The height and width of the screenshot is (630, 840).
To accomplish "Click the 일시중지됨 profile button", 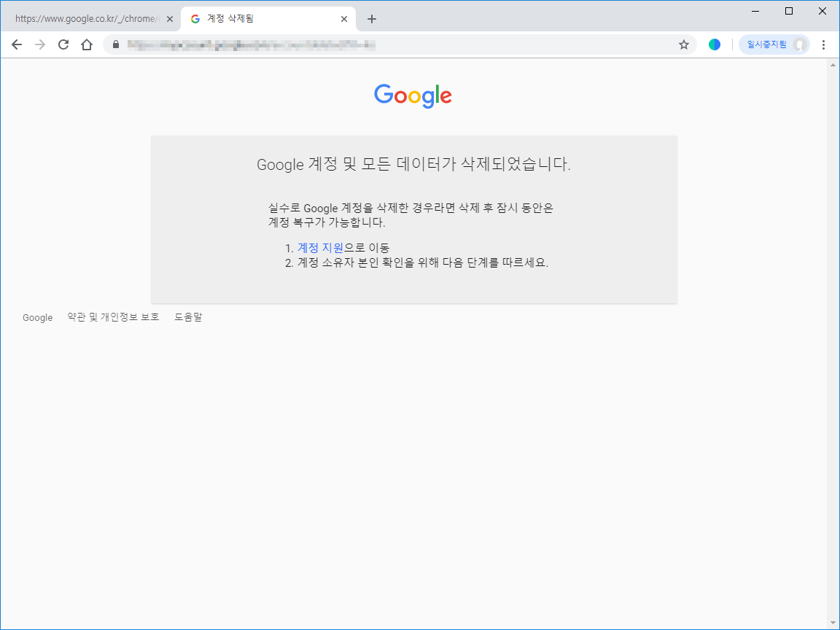I will click(x=774, y=44).
